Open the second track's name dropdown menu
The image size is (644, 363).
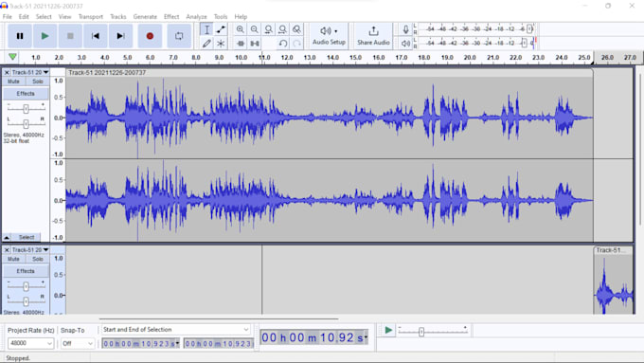(30, 250)
